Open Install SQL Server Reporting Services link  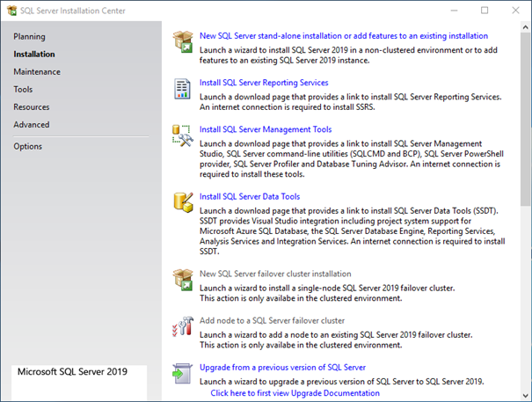264,83
